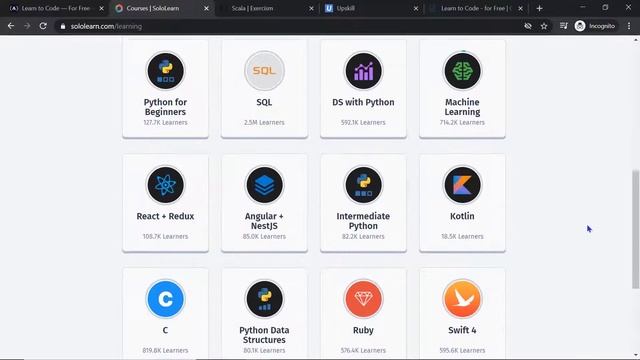Screen dimensions: 640x360
Task: View site info via the lock icon
Action: [x=62, y=26]
